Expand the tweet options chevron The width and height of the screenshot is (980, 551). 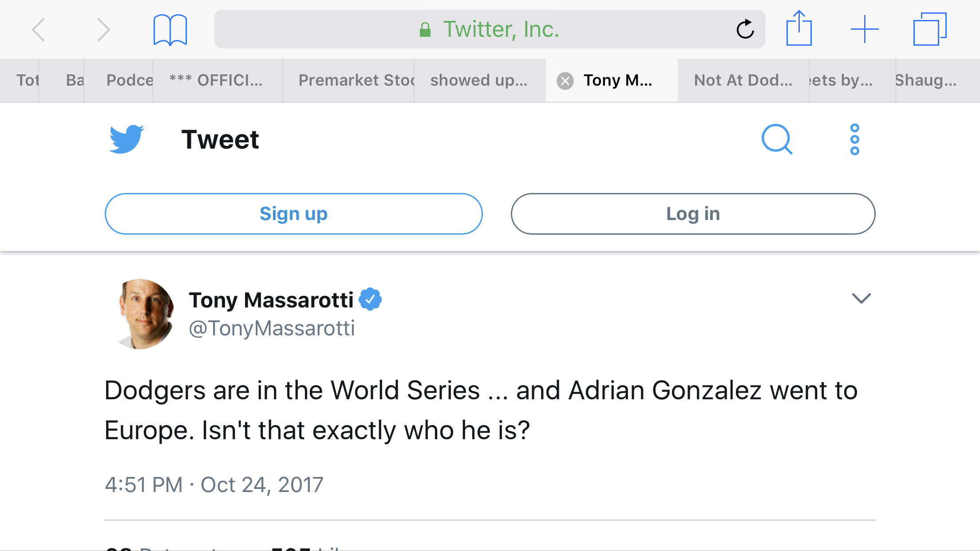(x=861, y=298)
